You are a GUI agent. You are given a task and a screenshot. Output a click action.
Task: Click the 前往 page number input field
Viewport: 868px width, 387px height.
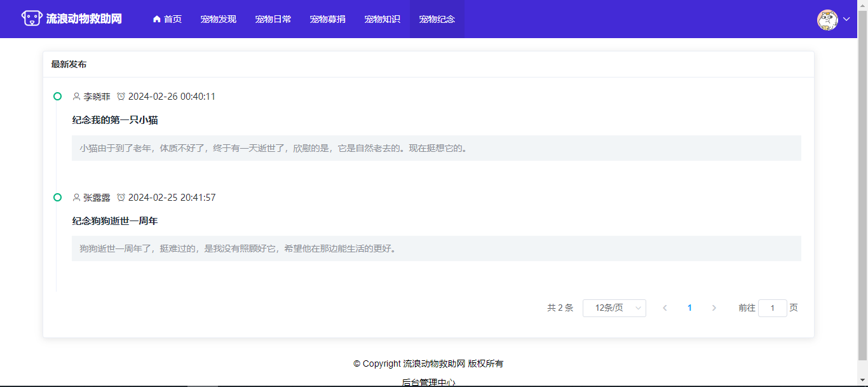coord(772,308)
